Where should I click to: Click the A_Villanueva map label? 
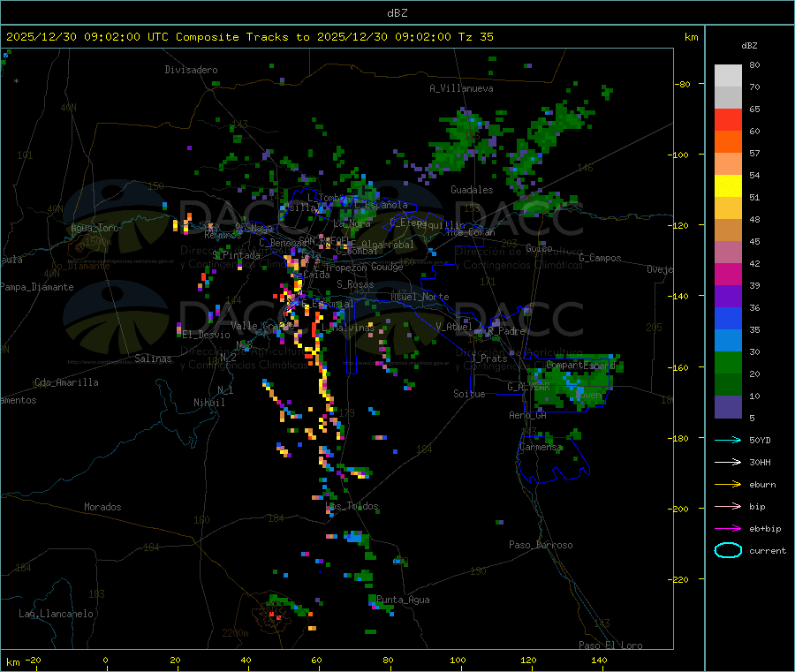pyautogui.click(x=461, y=88)
